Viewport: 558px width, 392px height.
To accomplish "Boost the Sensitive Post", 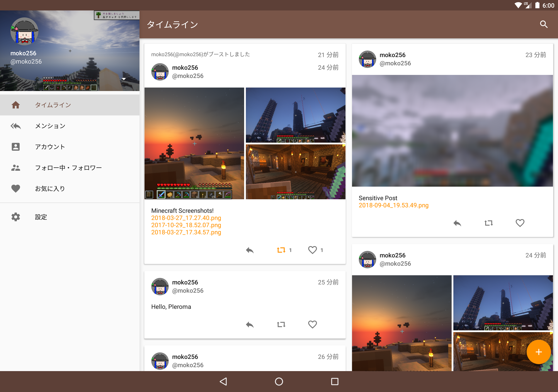I will [x=488, y=223].
